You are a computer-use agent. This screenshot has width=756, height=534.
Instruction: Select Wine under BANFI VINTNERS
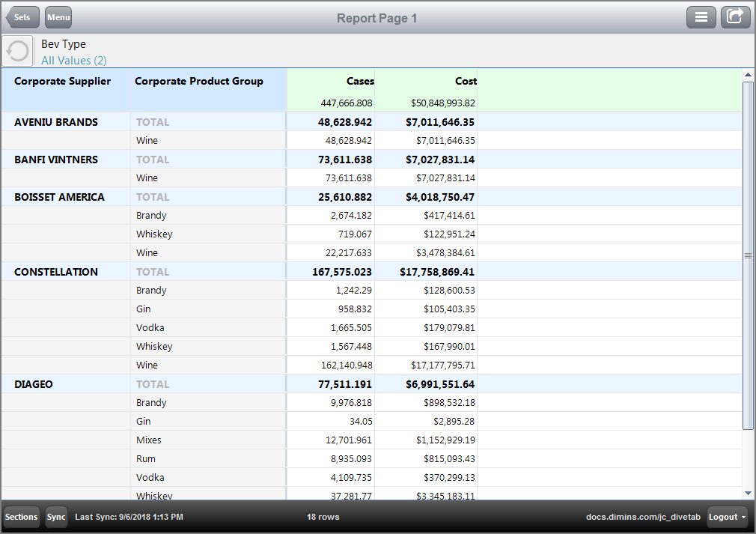pos(147,178)
